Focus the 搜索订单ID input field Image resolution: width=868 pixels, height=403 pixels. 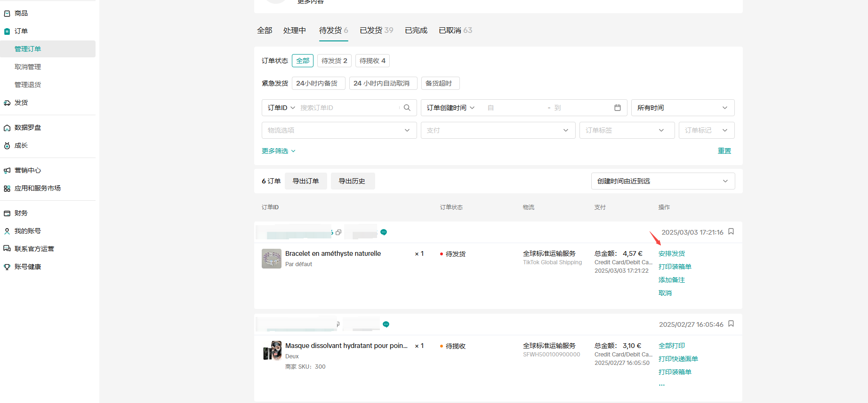pos(348,108)
